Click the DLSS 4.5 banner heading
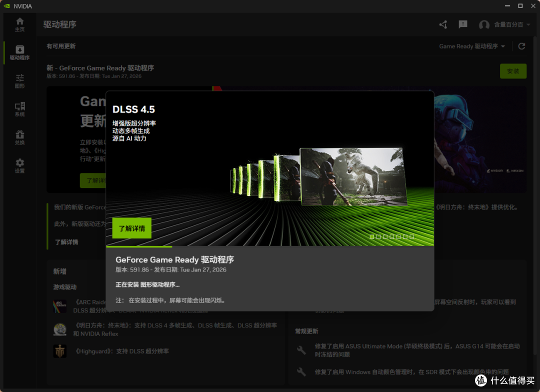 [133, 109]
